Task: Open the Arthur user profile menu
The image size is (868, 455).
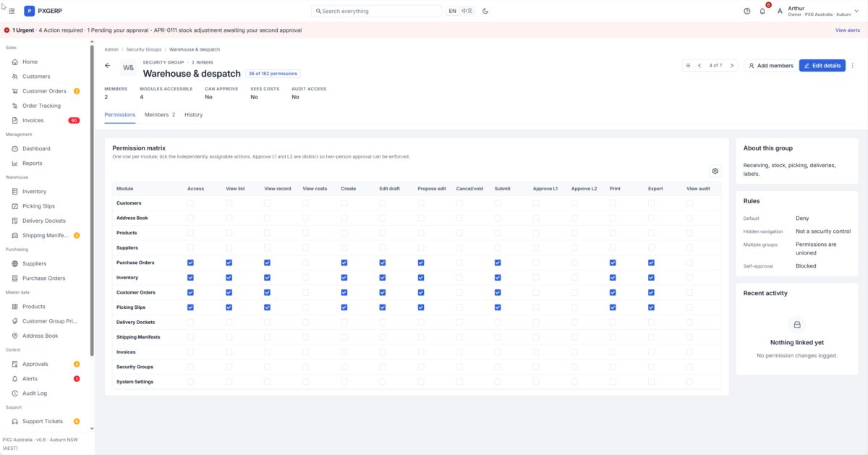Action: pyautogui.click(x=817, y=11)
